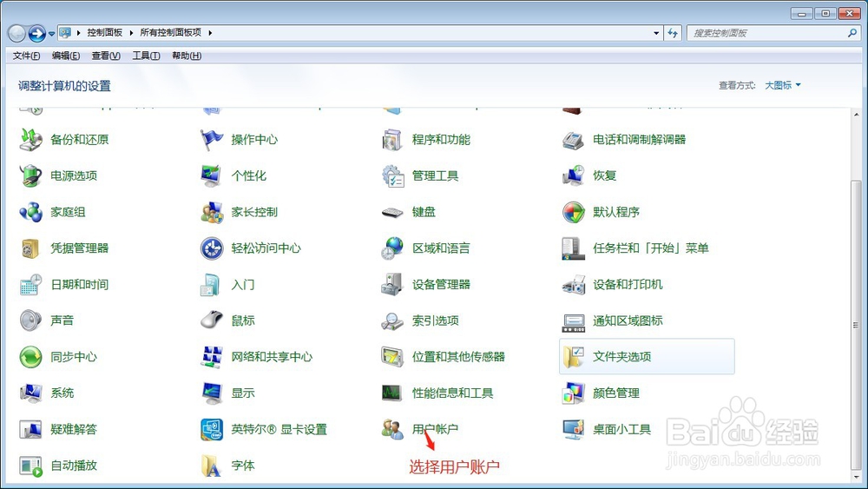Expand the address bar history dropdown
868x489 pixels.
pyautogui.click(x=656, y=33)
